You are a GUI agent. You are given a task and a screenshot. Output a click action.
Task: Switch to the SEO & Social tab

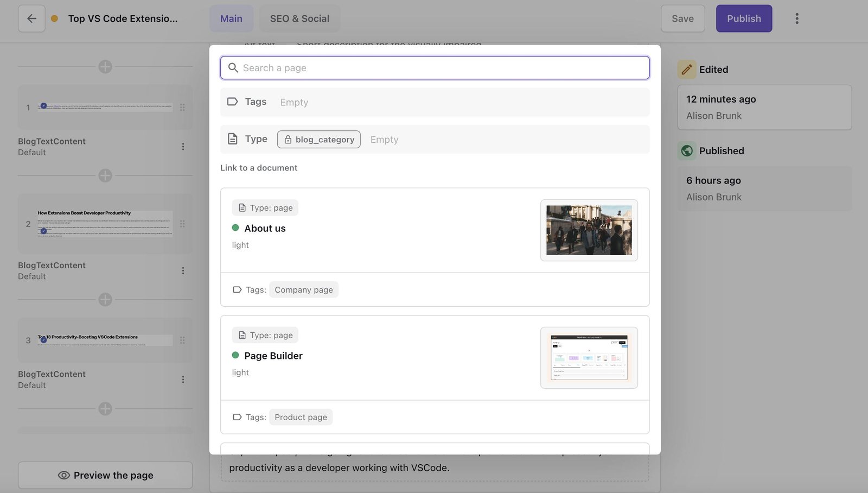299,18
